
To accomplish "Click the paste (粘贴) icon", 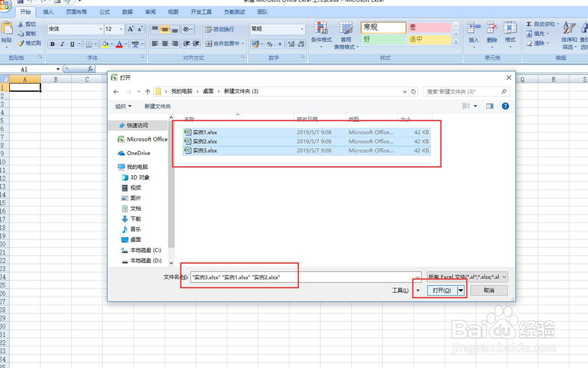I will (x=6, y=28).
